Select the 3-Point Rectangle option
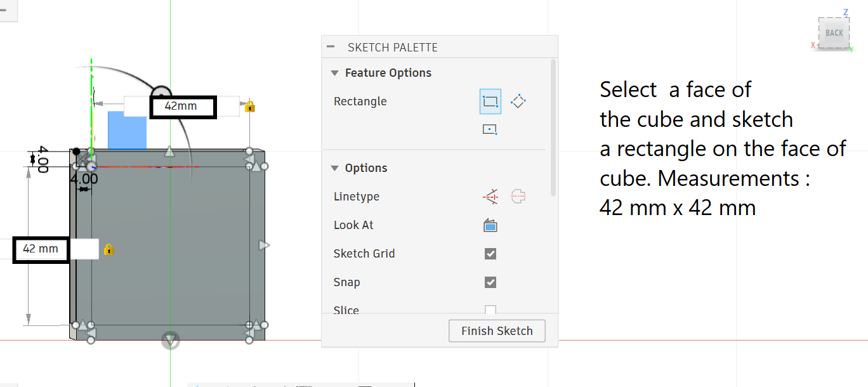 tap(518, 102)
